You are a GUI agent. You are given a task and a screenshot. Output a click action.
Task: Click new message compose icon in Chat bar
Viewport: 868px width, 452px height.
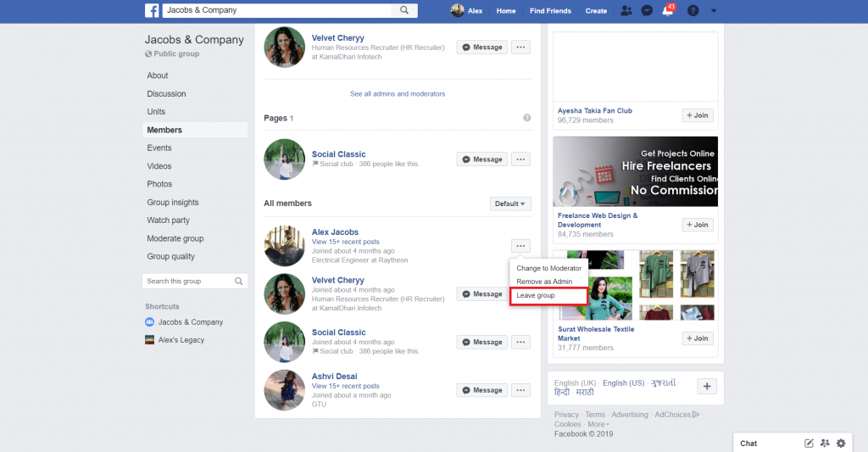pyautogui.click(x=809, y=444)
